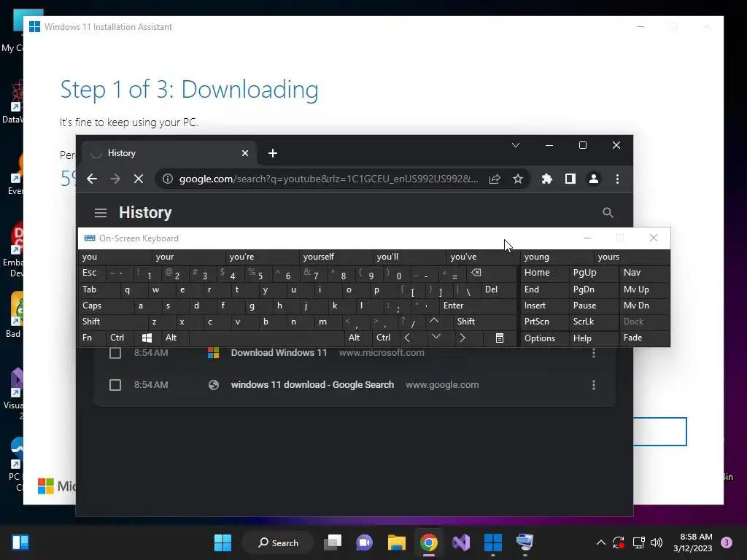This screenshot has height=560, width=747.
Task: Click Nav key on keyboard
Action: pos(645,273)
